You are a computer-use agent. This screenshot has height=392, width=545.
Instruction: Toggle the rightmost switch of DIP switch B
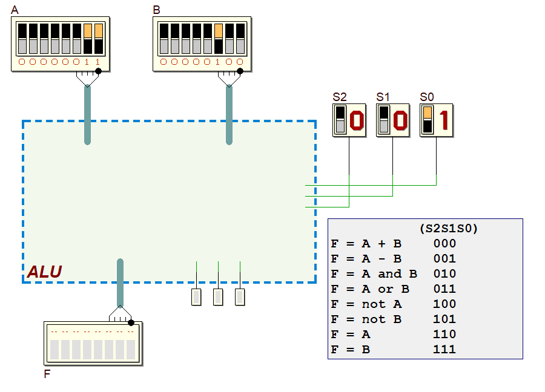(x=240, y=39)
